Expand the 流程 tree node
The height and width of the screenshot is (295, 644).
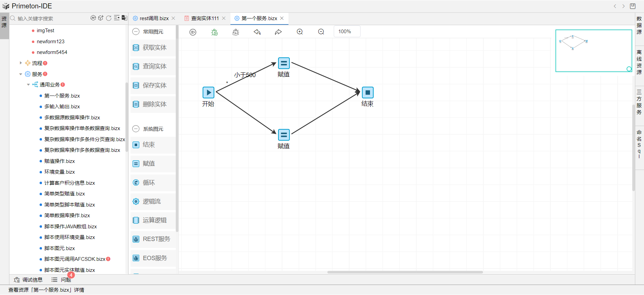[21, 63]
